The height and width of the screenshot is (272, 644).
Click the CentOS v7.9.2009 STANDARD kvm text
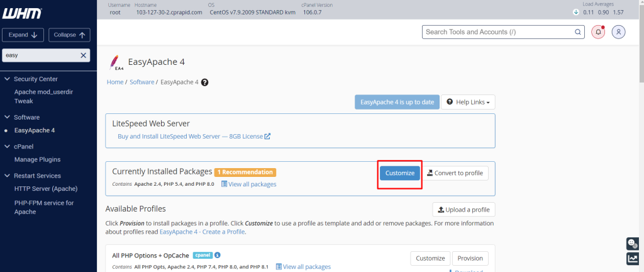coord(253,13)
